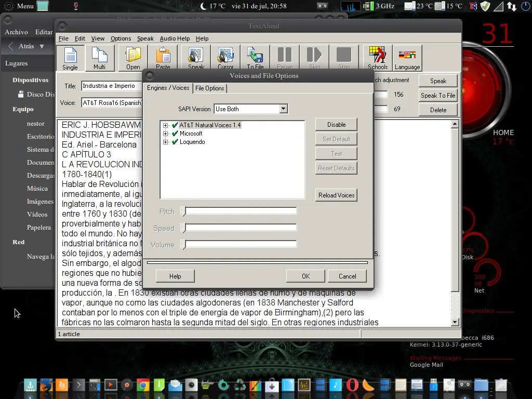Click the text scrollbar up arrow
This screenshot has height=399, width=532.
coord(455,124)
